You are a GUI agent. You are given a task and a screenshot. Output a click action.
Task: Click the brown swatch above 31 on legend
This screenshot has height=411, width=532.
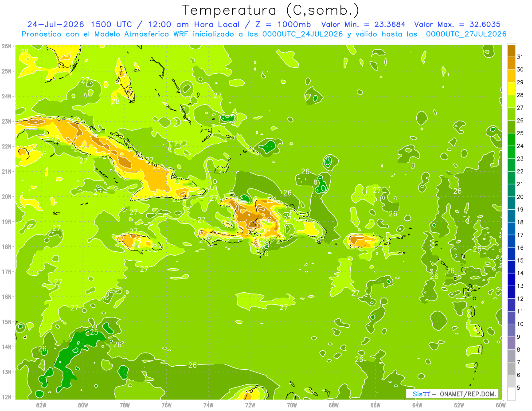pos(511,51)
